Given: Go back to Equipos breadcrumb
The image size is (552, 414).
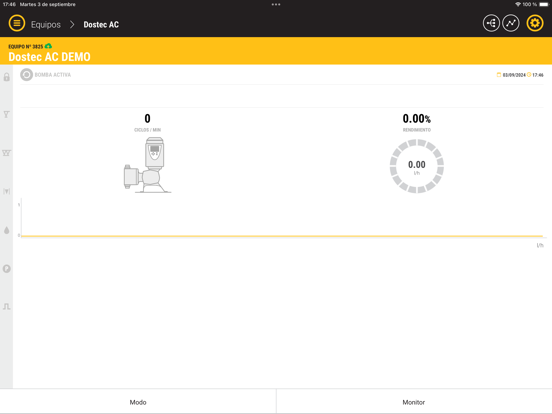Looking at the screenshot, I should point(46,25).
